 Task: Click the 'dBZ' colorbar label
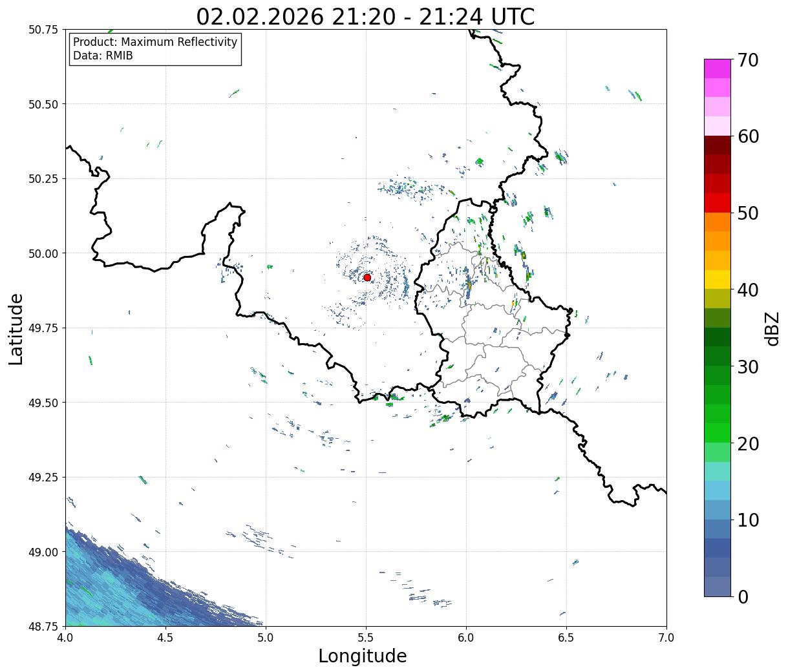[x=772, y=328]
